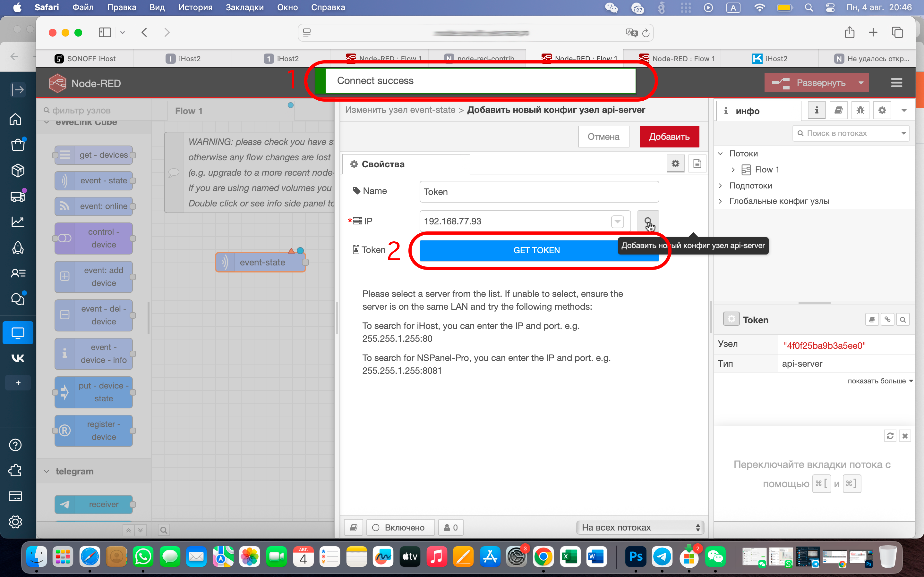Open debug messages bug tab

coord(860,111)
